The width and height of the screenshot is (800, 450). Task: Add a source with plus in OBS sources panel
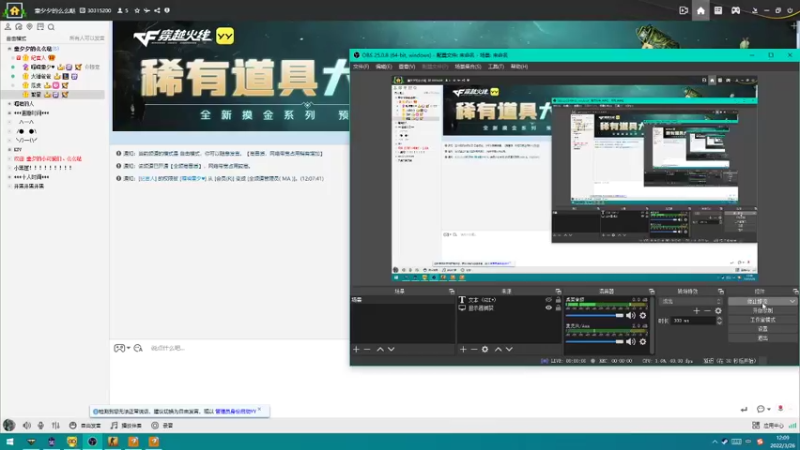463,349
